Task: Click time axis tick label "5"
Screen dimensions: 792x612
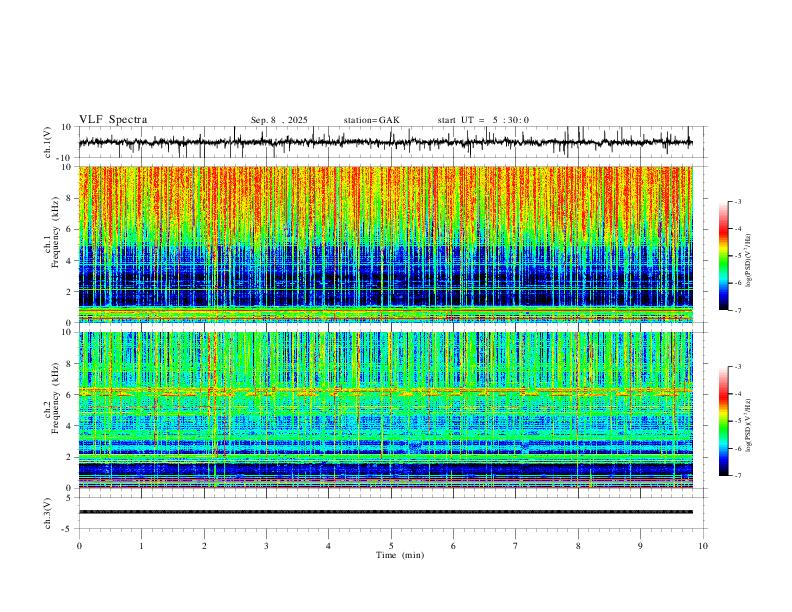Action: coord(391,546)
